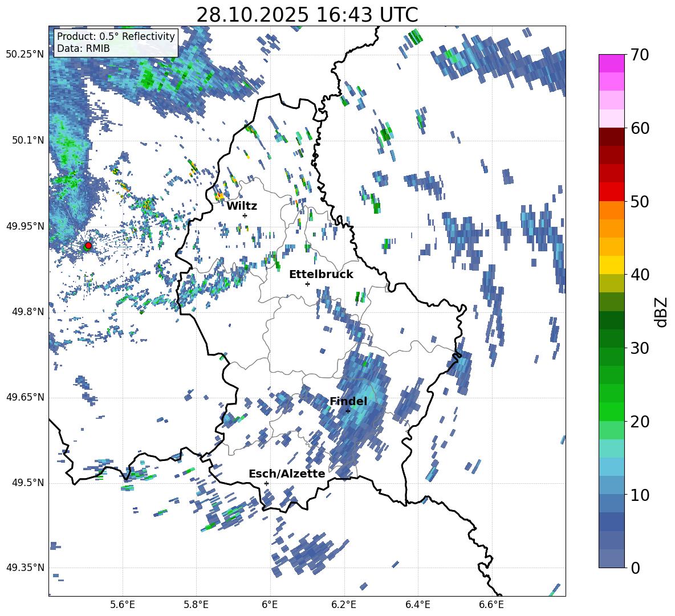
Task: Click the Data: RMIB label
Action: click(x=83, y=48)
